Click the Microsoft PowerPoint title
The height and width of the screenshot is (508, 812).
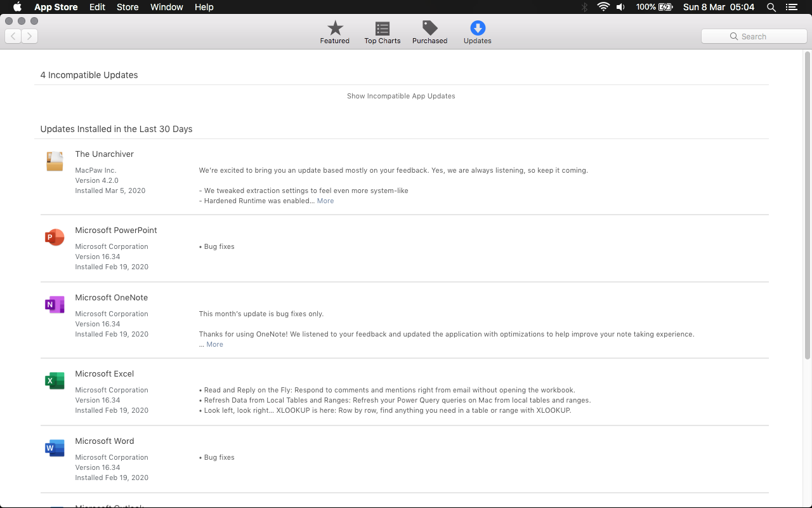click(116, 231)
